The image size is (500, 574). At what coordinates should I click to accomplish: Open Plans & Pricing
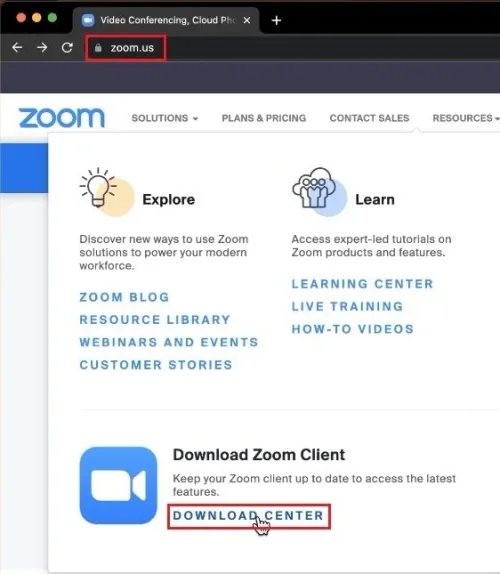coord(264,118)
